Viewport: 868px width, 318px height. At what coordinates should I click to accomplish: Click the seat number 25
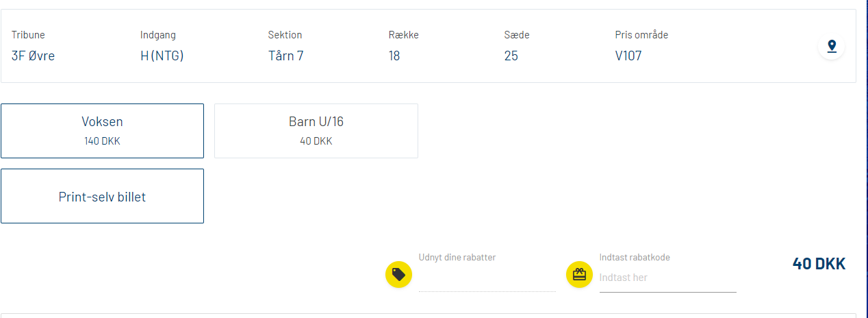[x=511, y=56]
